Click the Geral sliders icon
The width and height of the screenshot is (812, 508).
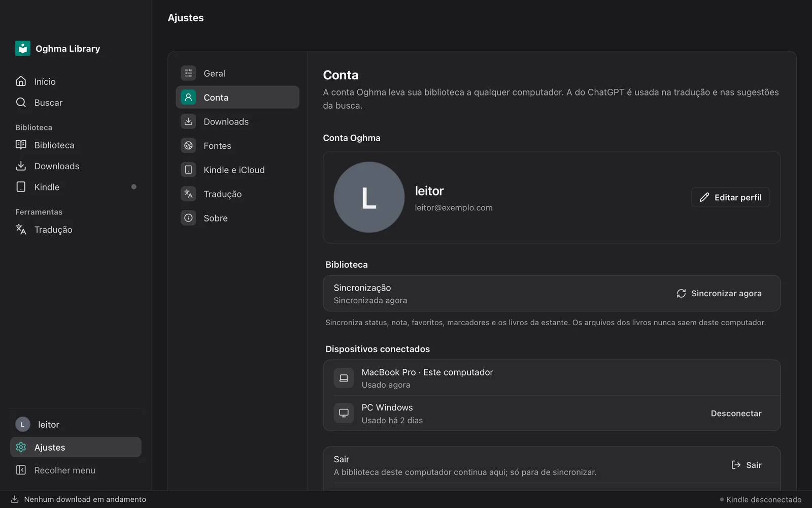[x=188, y=73]
